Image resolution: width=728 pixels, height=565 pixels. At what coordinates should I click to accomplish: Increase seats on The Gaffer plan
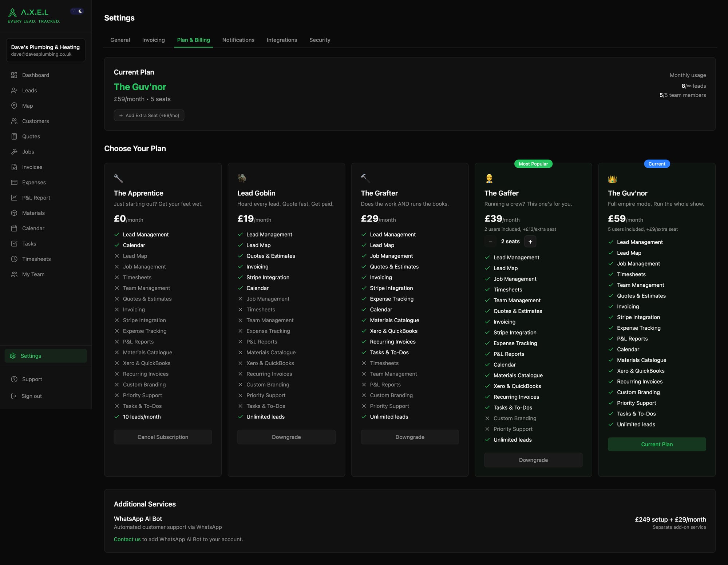(x=530, y=241)
